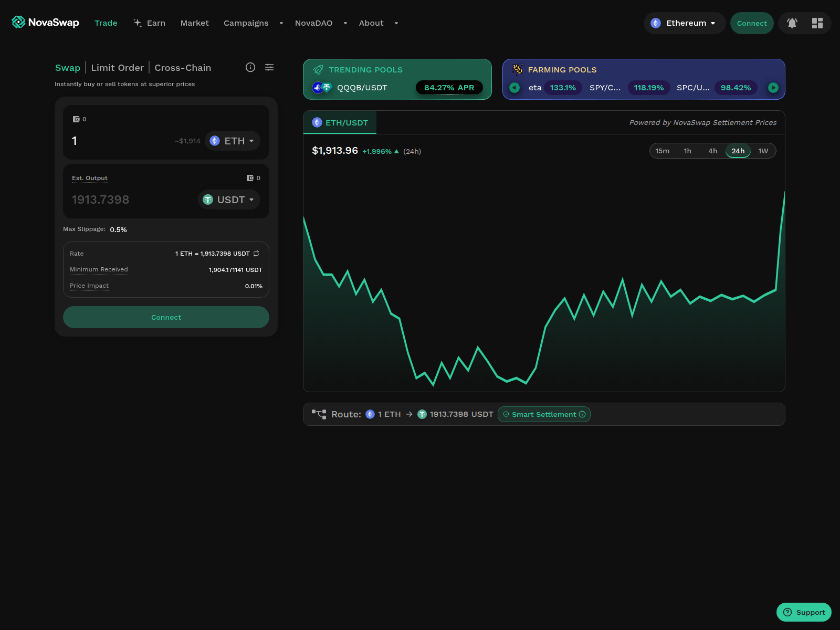Image resolution: width=840 pixels, height=630 pixels.
Task: Select 4h chart timeframe
Action: click(x=713, y=151)
